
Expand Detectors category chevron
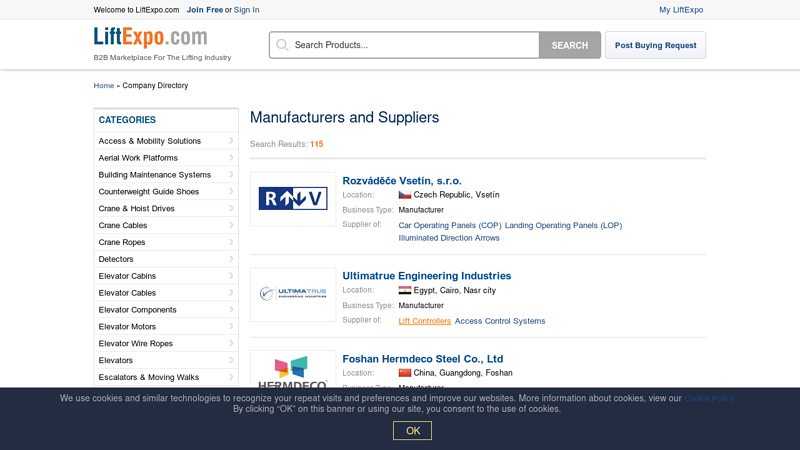[x=231, y=259]
